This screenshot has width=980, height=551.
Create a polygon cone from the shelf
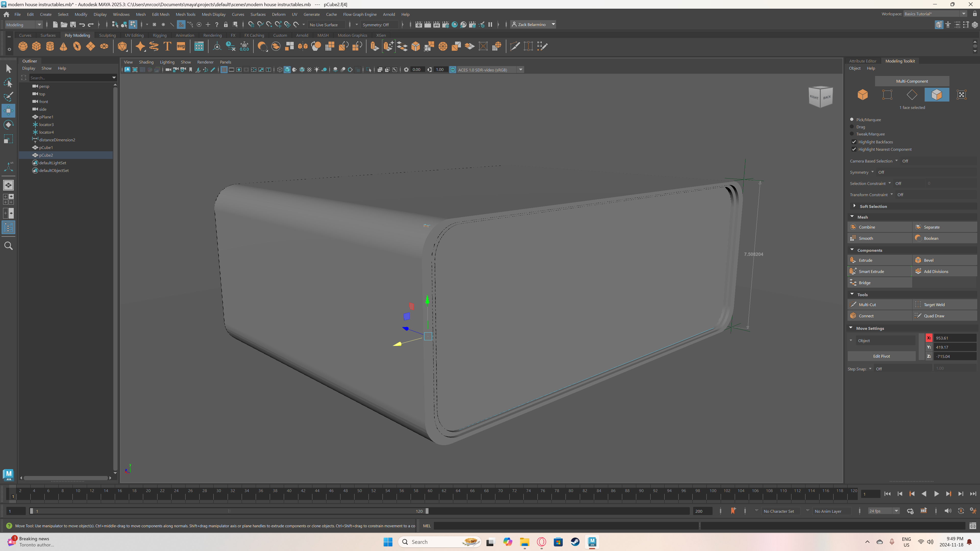pos(64,46)
